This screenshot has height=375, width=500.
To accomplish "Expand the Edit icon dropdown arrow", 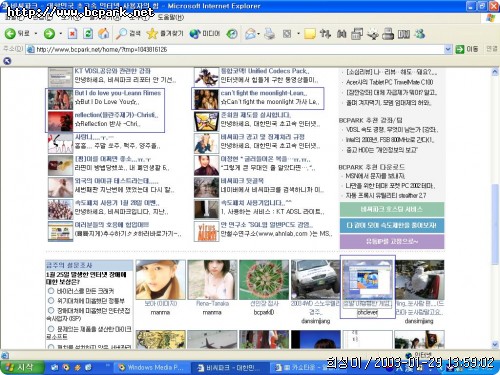I will 298,33.
